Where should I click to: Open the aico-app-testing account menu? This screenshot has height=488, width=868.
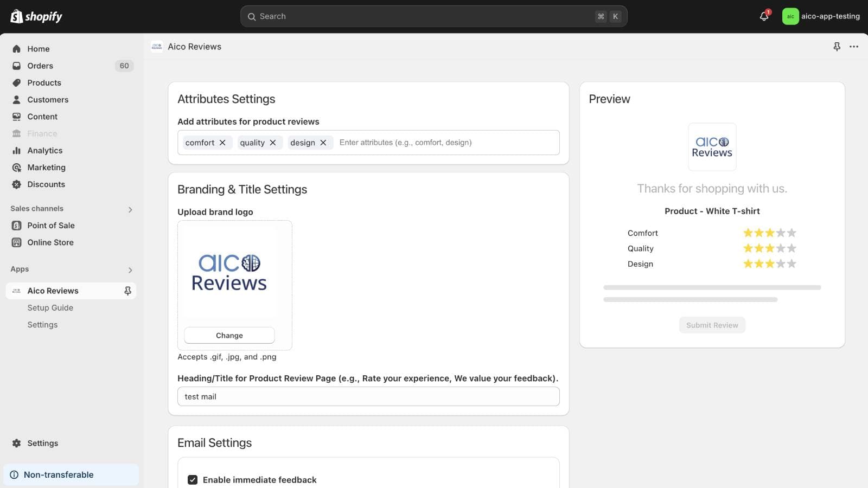[821, 16]
